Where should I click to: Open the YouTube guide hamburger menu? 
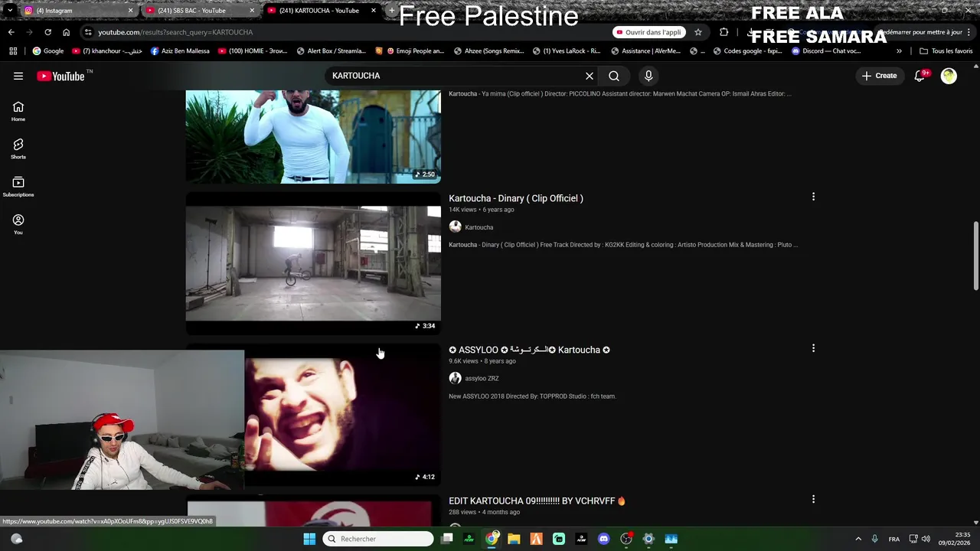pyautogui.click(x=18, y=76)
